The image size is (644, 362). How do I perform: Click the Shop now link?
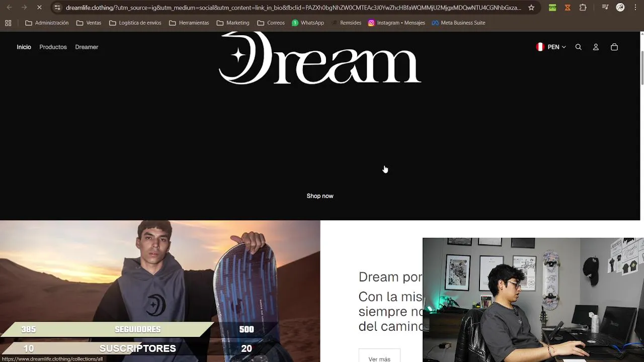(x=320, y=196)
